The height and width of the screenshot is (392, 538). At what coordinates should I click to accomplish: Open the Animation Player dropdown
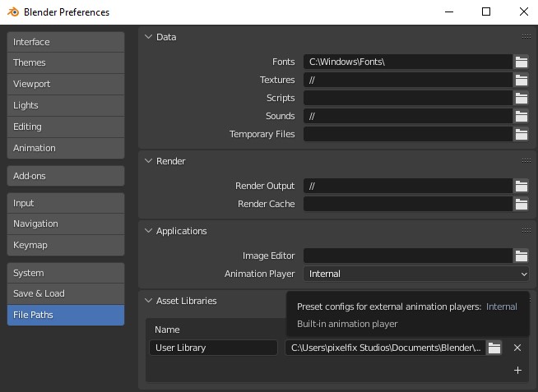tap(416, 274)
